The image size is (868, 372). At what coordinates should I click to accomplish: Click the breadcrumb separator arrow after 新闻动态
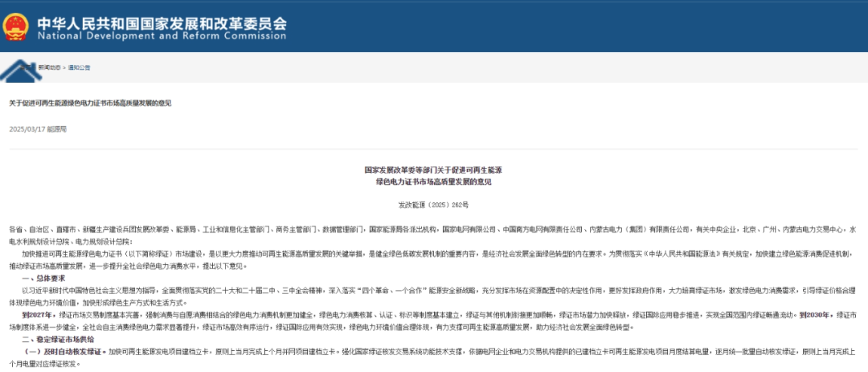tap(64, 67)
